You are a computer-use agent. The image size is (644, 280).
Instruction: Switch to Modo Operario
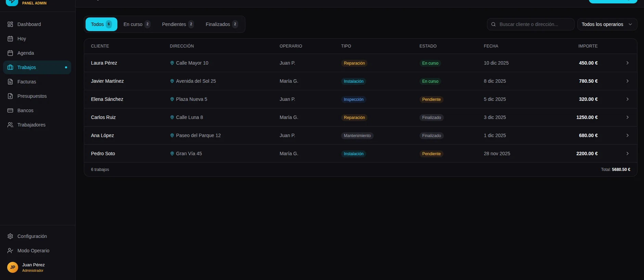point(37,251)
